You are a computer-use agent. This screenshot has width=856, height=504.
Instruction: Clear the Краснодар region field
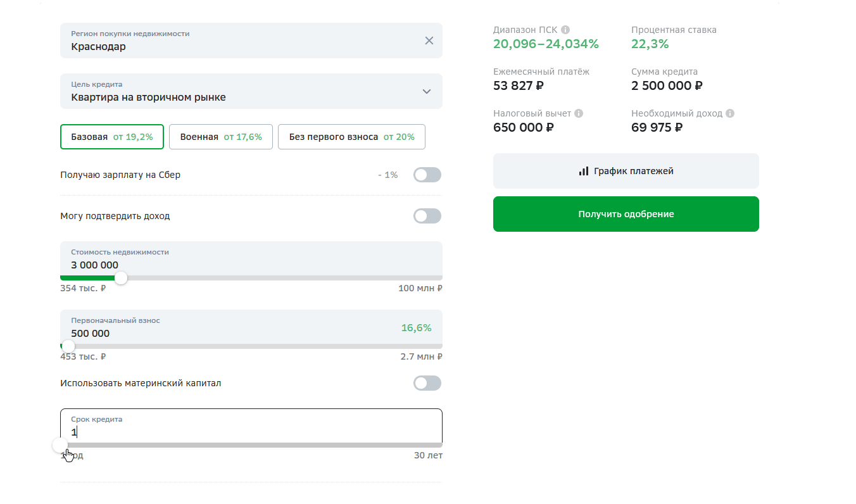point(429,41)
